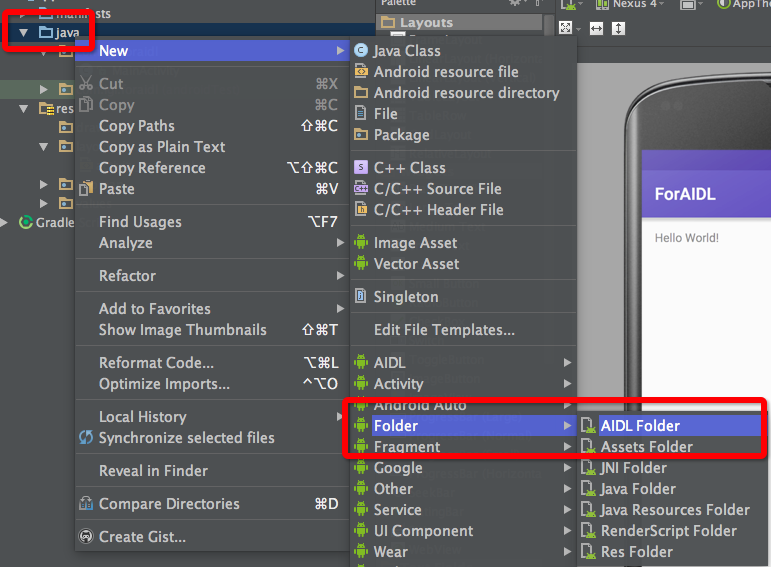Click the Singleton template icon
Screen dimensions: 771x567
[x=361, y=296]
